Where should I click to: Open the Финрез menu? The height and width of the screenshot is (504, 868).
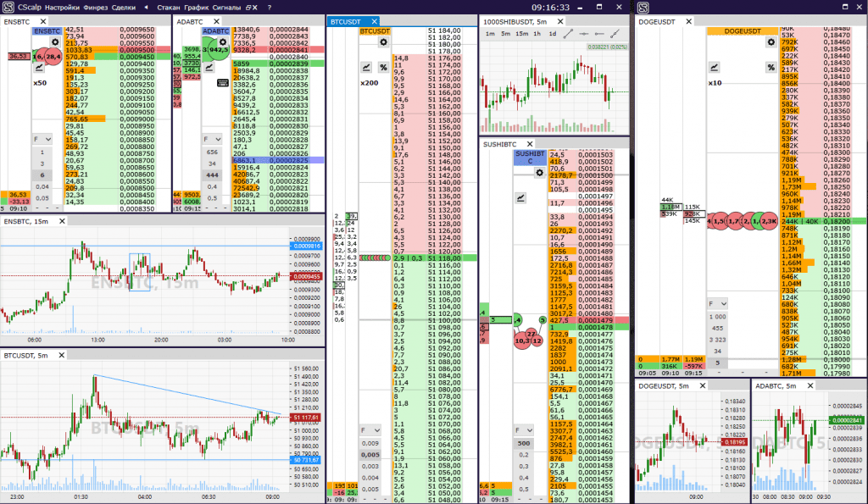pyautogui.click(x=96, y=8)
